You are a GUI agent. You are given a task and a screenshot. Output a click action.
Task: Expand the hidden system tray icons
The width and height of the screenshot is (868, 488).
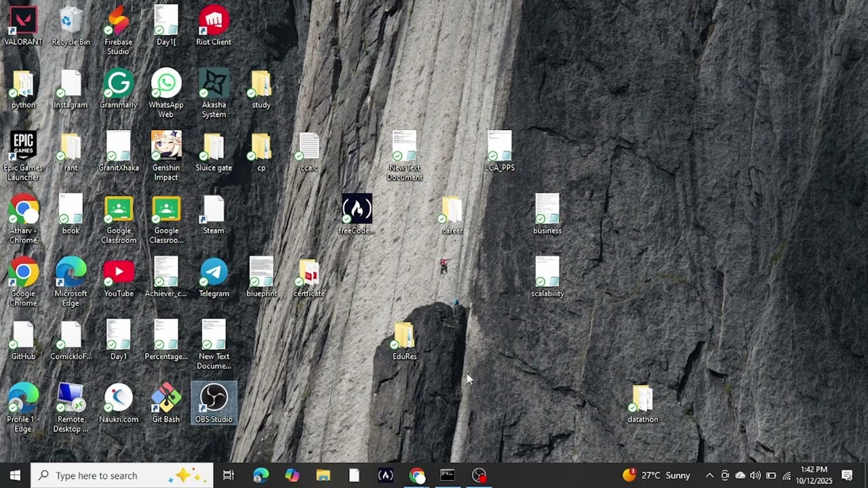coord(709,475)
